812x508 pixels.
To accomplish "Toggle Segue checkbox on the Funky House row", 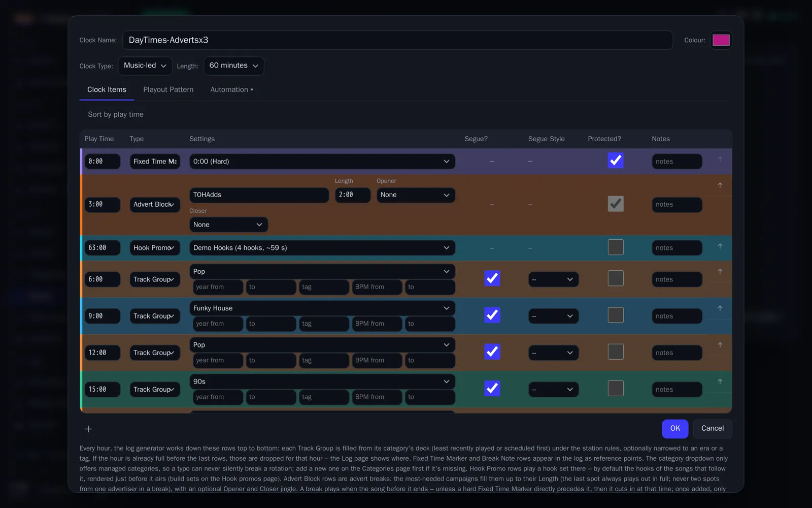I will (x=492, y=315).
